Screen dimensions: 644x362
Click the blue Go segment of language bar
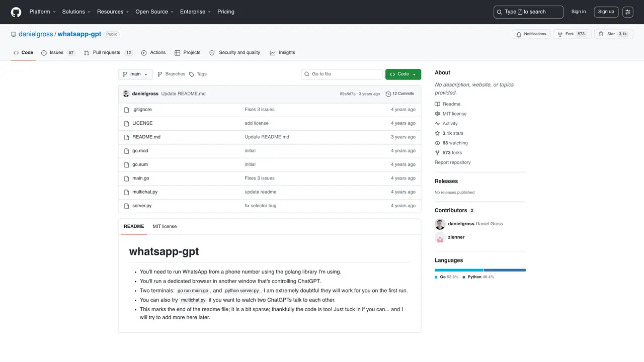click(x=459, y=270)
